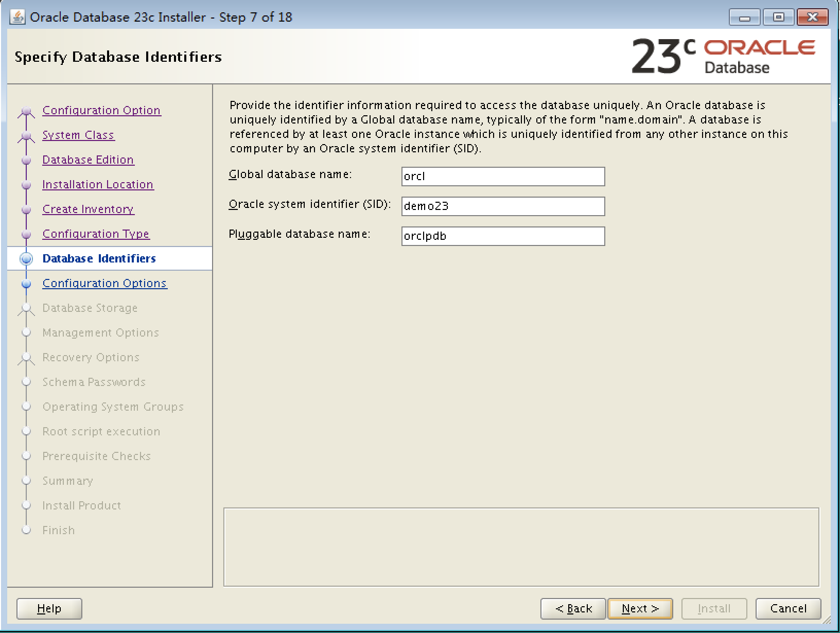Focus the Global database name field

(x=503, y=177)
